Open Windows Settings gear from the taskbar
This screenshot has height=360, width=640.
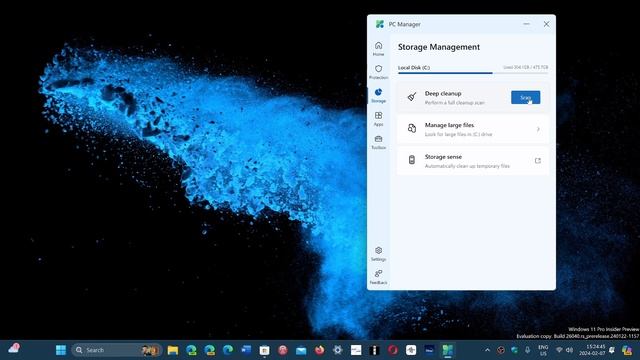(338, 350)
